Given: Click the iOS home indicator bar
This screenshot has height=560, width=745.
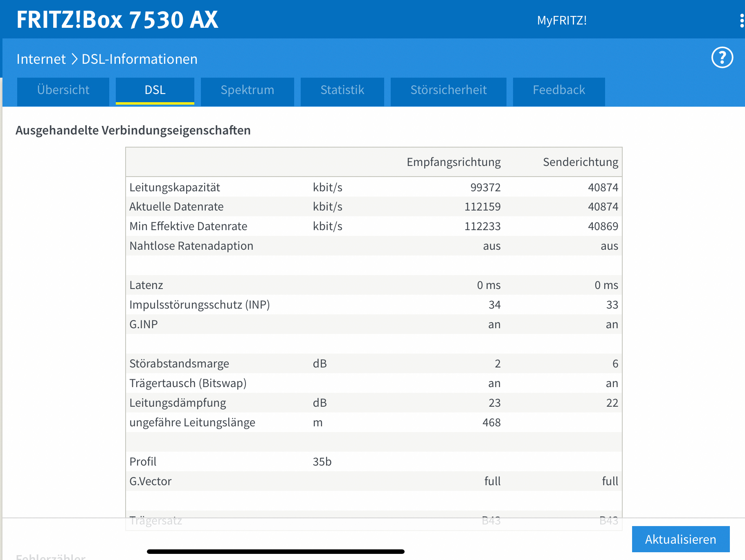Looking at the screenshot, I should [276, 551].
